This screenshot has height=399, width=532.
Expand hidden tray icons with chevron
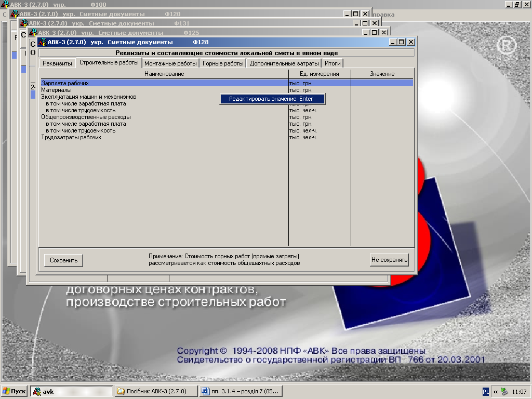[x=495, y=392]
